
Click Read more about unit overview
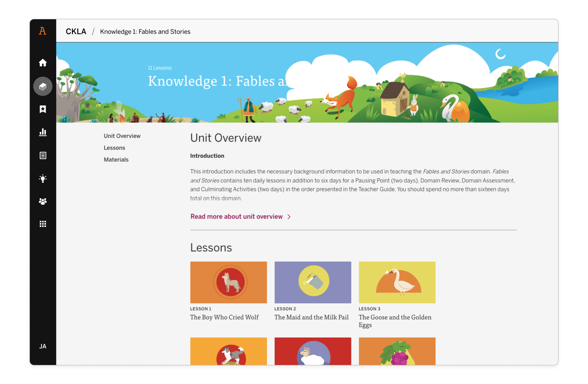pyautogui.click(x=236, y=217)
